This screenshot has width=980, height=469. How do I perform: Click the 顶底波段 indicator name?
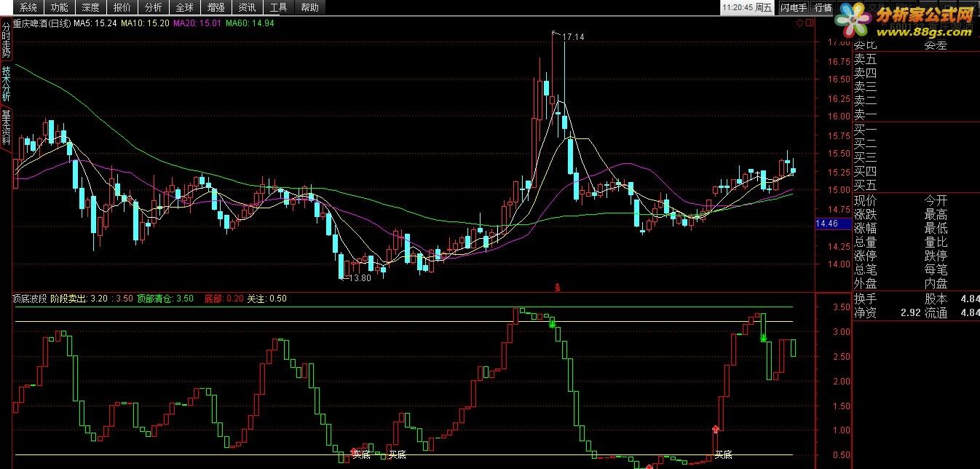[30, 299]
